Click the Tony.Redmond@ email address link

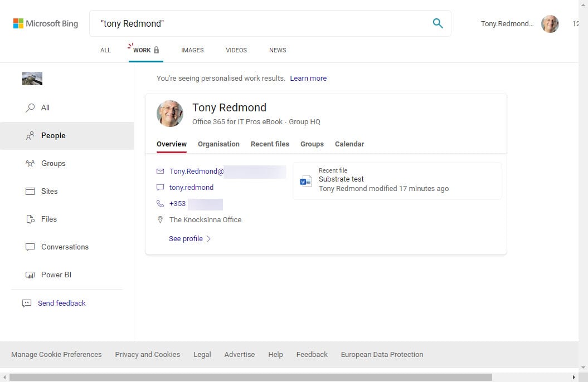(197, 172)
